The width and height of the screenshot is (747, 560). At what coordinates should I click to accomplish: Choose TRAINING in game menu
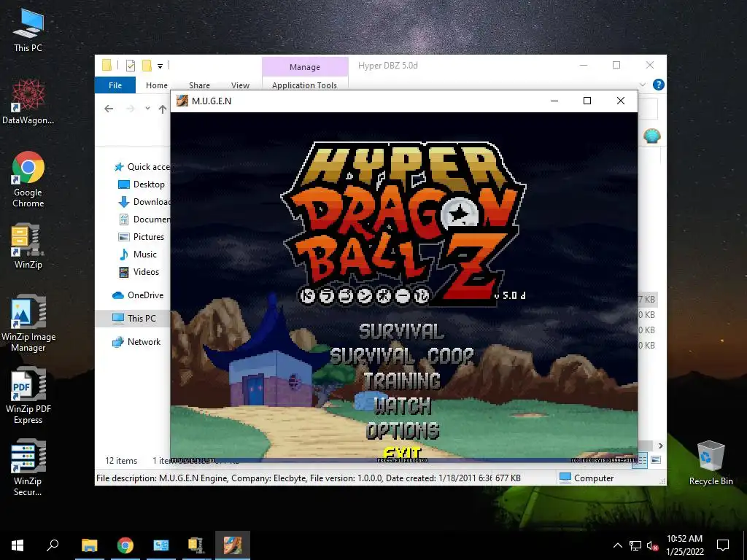(402, 381)
